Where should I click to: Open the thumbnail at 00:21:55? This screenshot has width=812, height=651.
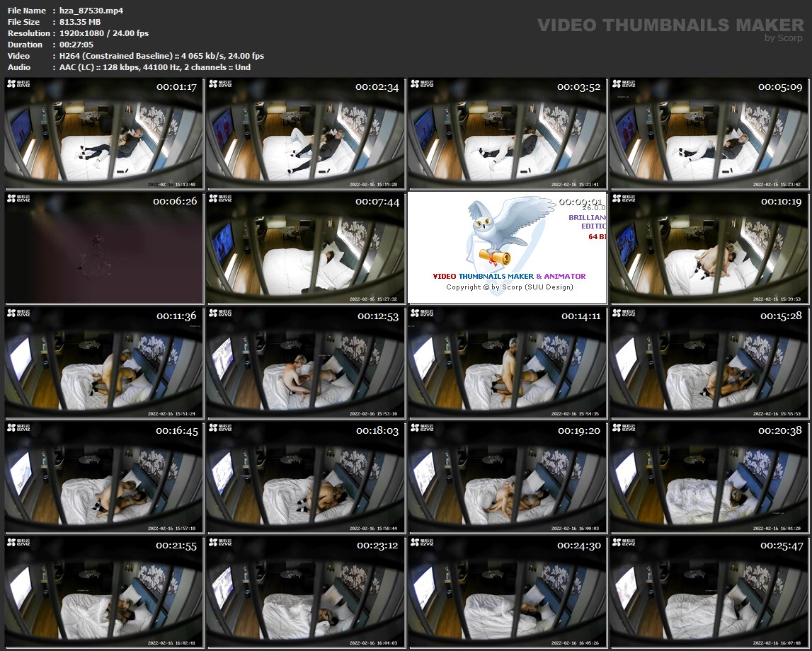point(104,593)
